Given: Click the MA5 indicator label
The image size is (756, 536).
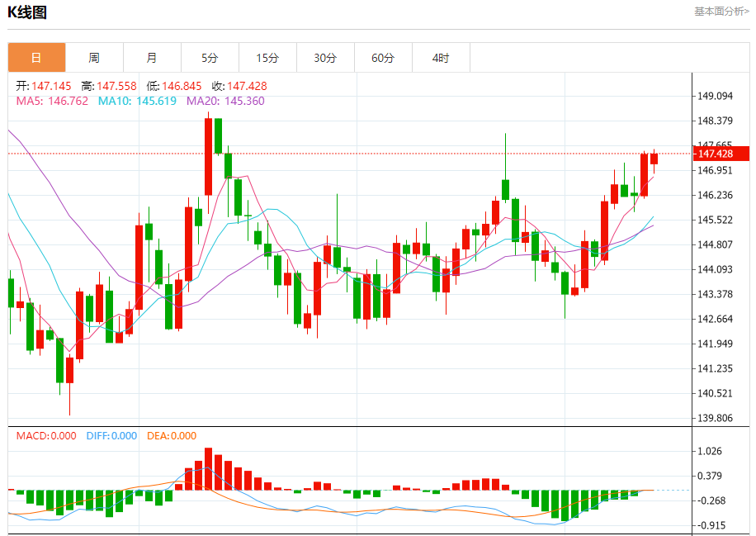Looking at the screenshot, I should click(52, 101).
